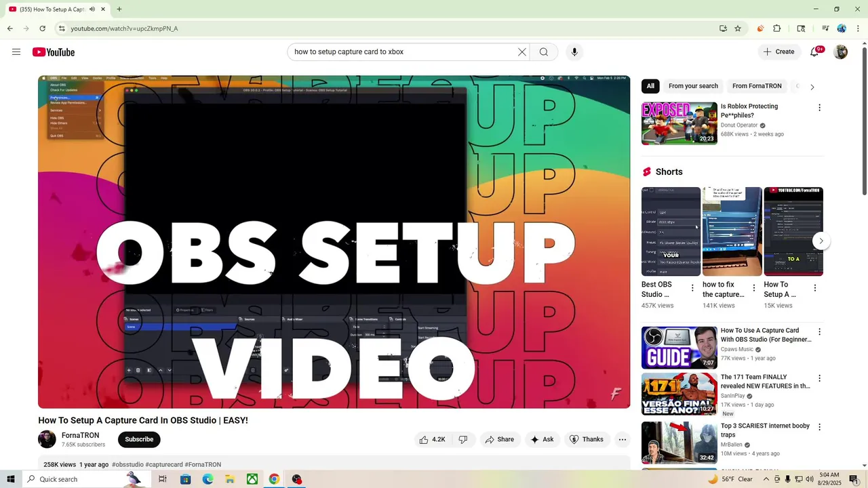
Task: Go back in browser history
Action: click(10, 28)
